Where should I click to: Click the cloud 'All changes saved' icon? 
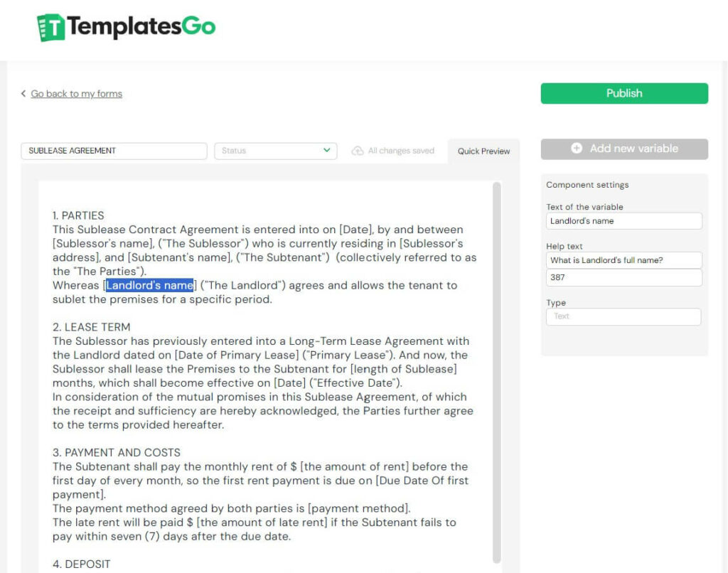pyautogui.click(x=359, y=151)
